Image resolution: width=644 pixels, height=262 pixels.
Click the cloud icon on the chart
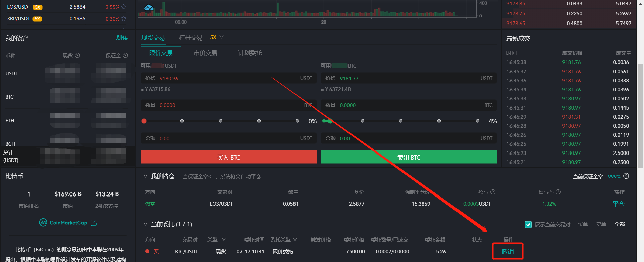point(149,8)
